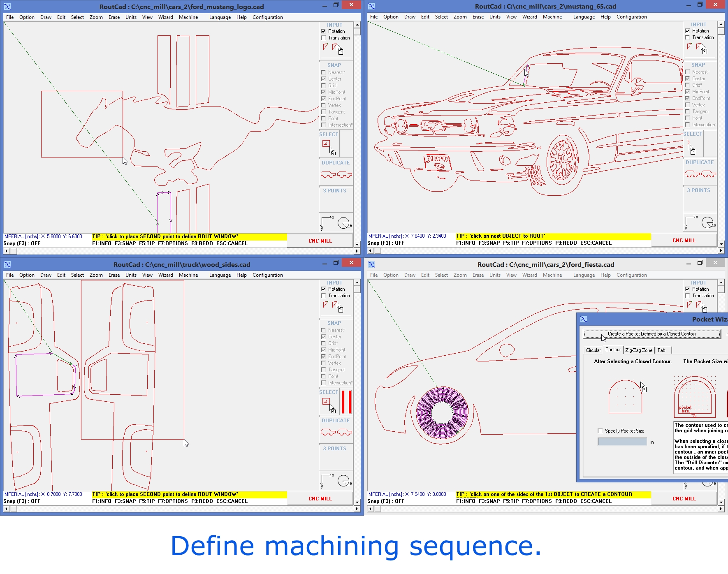Viewport: 728px width, 574px height.
Task: Uncheck Rotation in ford_mustang_logo window
Action: (x=323, y=31)
